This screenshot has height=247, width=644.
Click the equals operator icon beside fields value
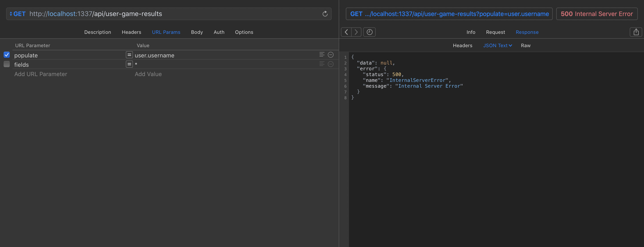[x=129, y=64]
